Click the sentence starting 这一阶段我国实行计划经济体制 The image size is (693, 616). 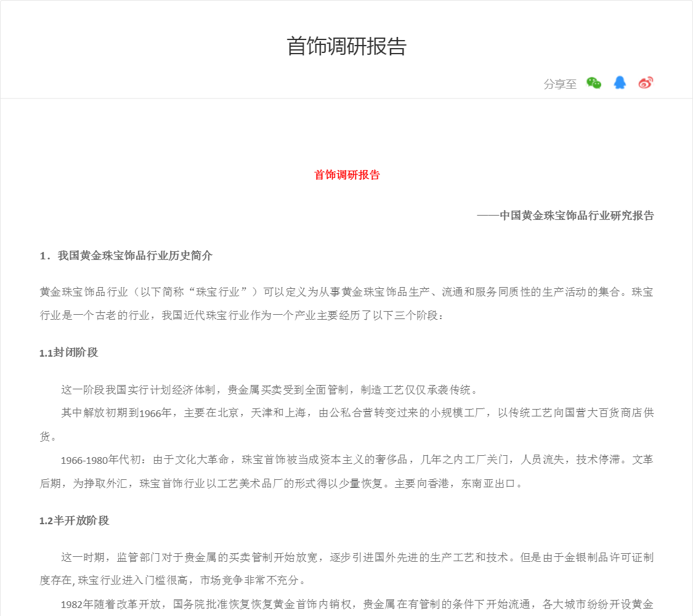click(269, 390)
